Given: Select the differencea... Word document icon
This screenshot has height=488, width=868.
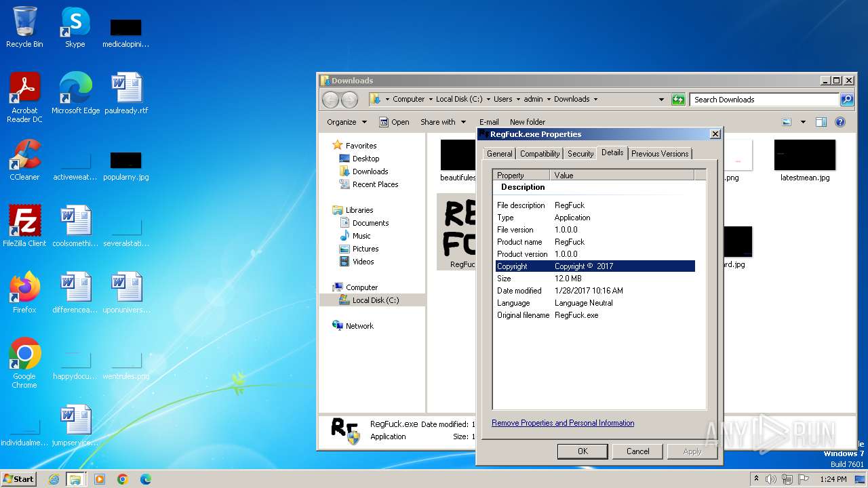Looking at the screenshot, I should pos(75,292).
